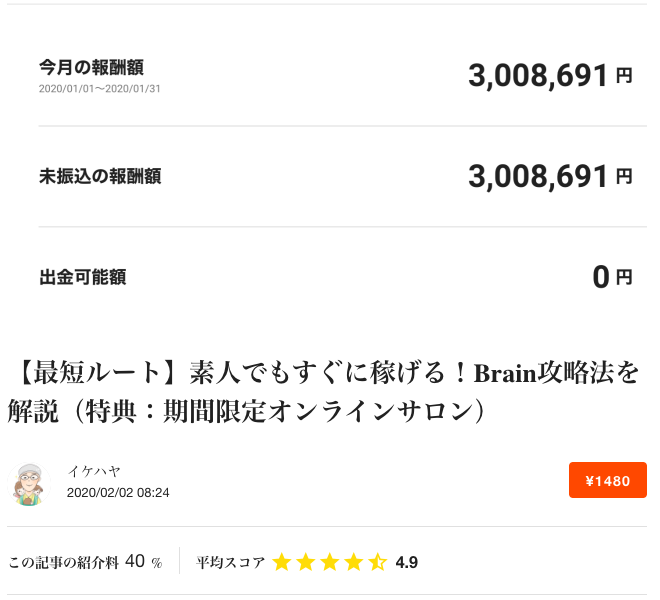660x600 pixels.
Task: Open the イケハヤ author name link
Action: (94, 470)
